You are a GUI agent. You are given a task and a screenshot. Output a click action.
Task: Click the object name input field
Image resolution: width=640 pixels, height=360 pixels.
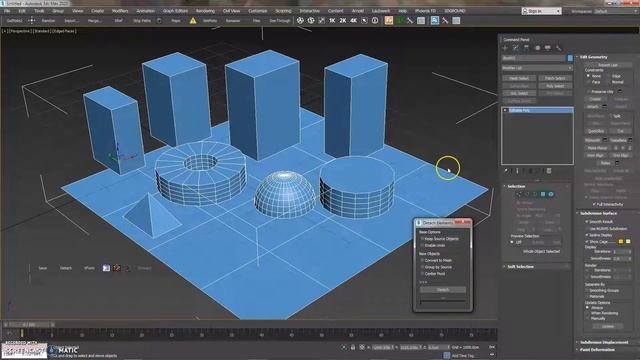click(534, 58)
